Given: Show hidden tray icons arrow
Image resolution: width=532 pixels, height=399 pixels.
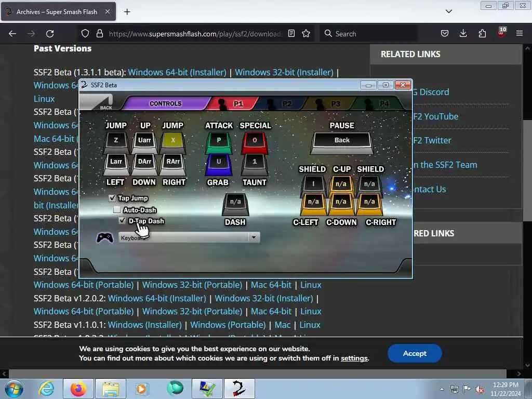Looking at the screenshot, I should (442, 390).
